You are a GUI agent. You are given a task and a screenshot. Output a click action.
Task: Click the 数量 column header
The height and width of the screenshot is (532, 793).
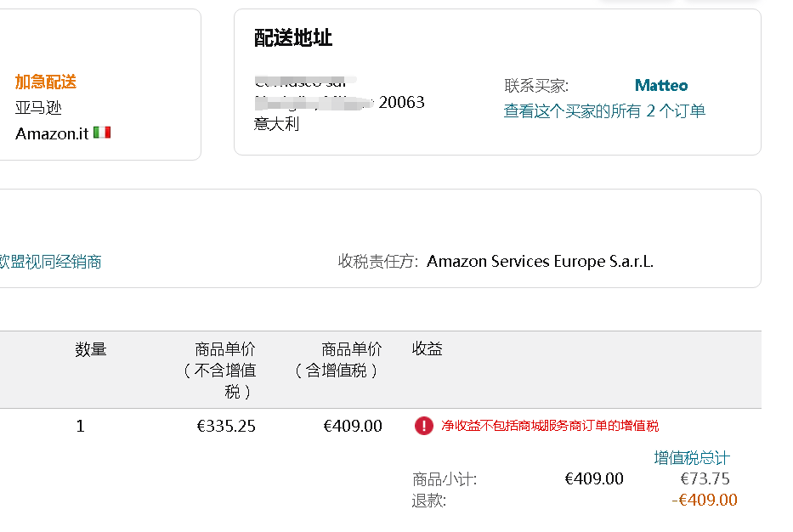(x=91, y=349)
